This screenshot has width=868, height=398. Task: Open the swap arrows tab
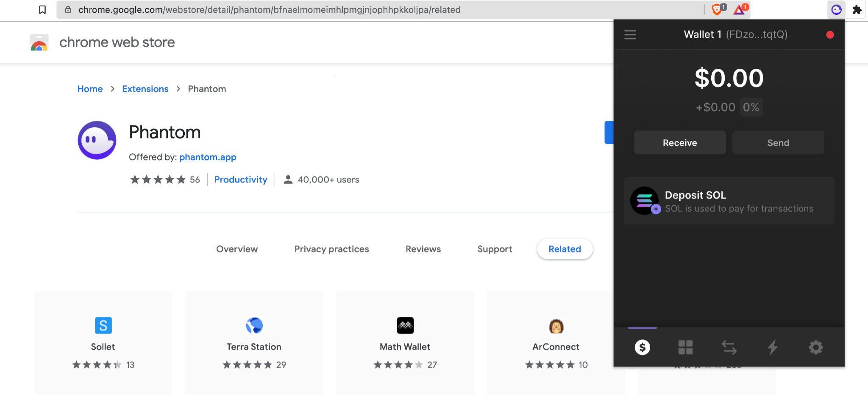[x=729, y=348]
